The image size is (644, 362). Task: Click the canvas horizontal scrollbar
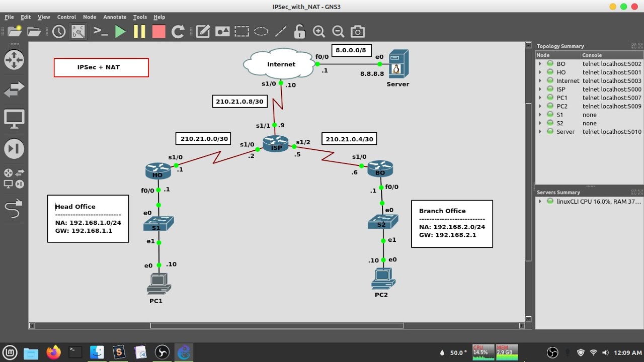coord(277,326)
